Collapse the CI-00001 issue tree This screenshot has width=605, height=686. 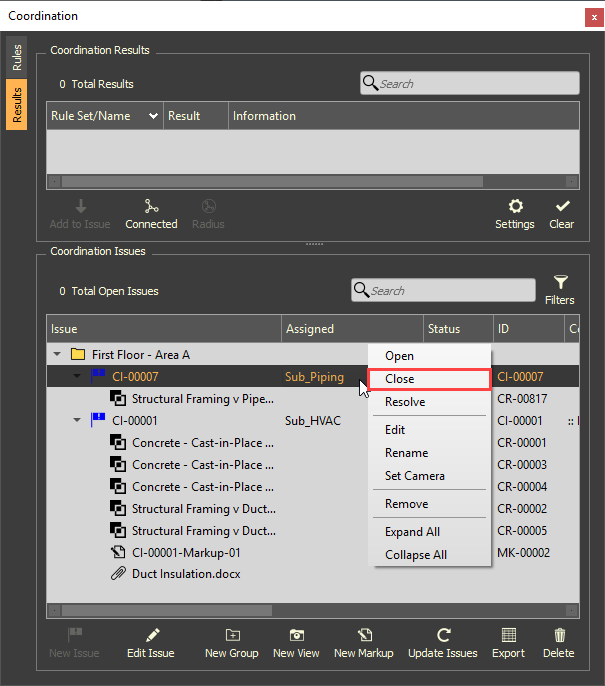[77, 421]
